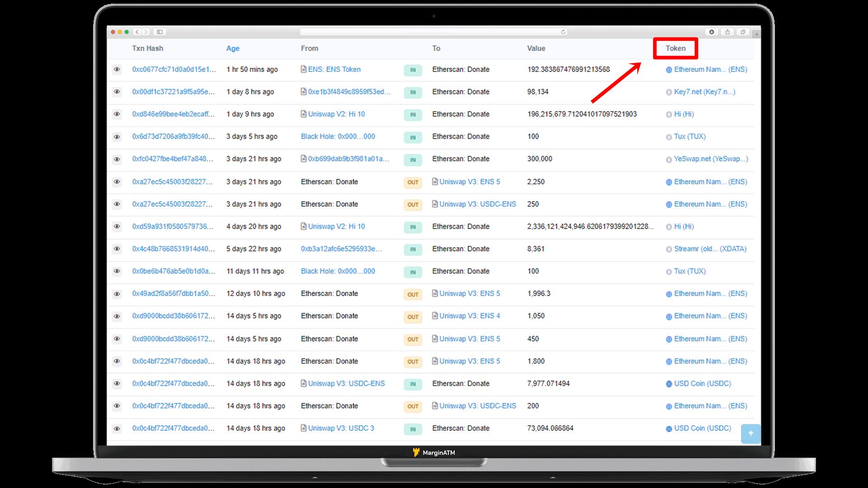Open Uniswap V3: USDC 3 sender link

point(341,428)
